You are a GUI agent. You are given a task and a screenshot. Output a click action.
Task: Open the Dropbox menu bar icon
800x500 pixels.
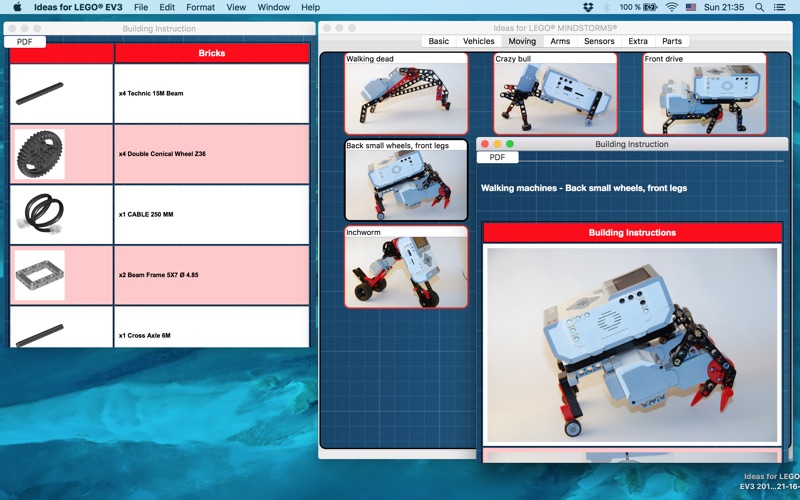point(588,7)
